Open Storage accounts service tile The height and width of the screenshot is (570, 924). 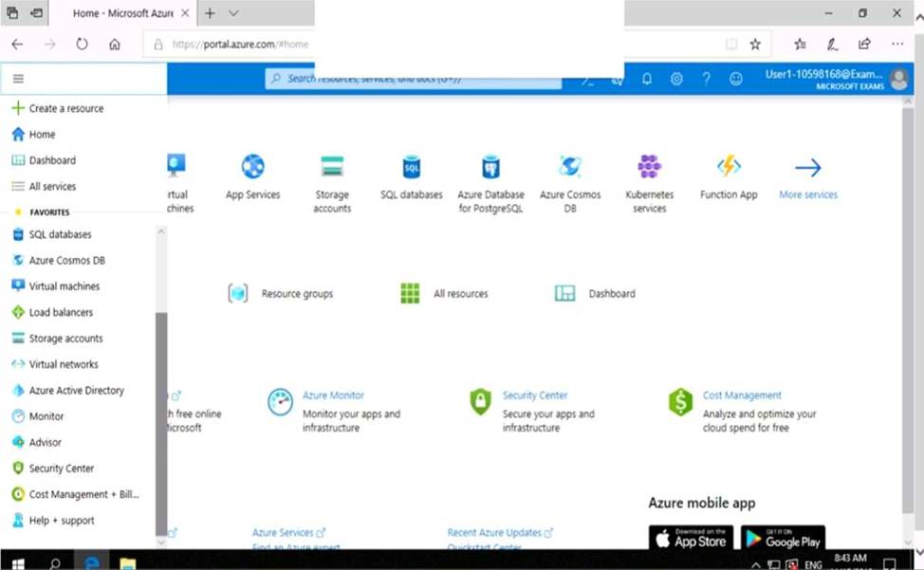(x=332, y=168)
